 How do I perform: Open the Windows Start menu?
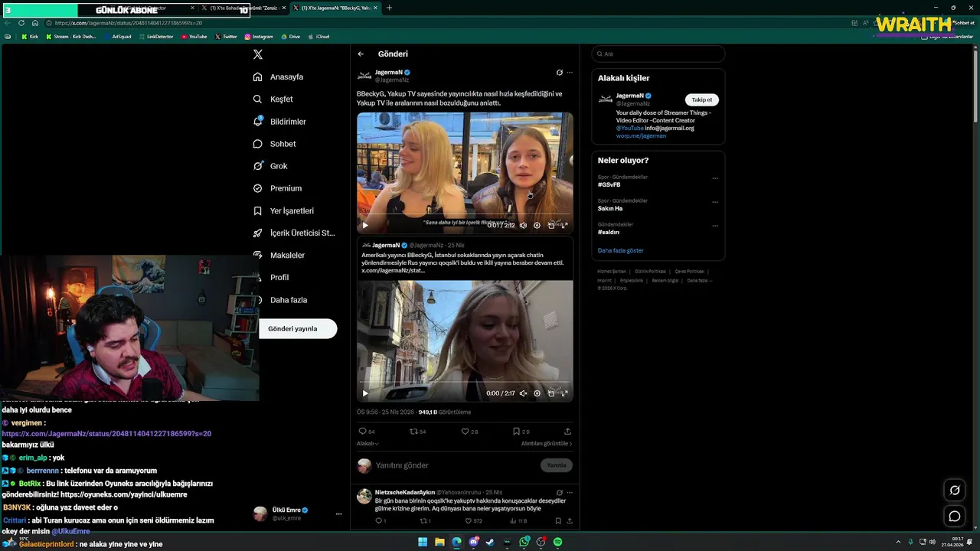tap(423, 542)
